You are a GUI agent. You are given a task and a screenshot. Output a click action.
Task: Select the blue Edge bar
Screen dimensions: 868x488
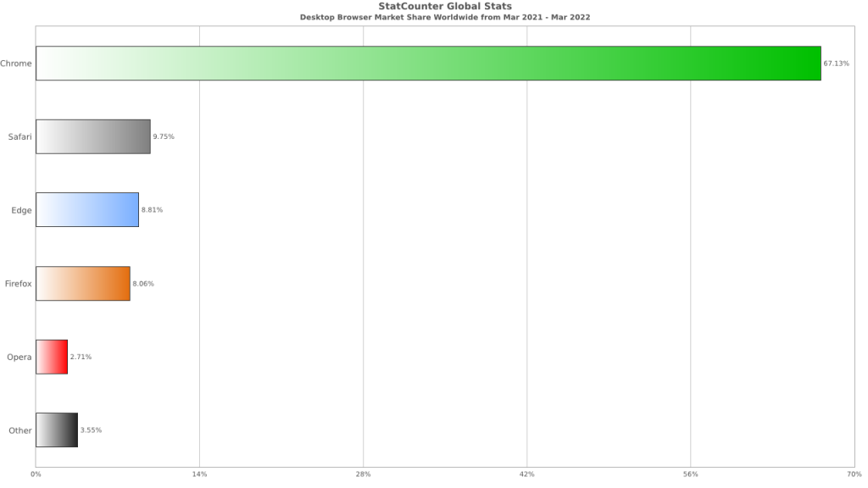(87, 210)
